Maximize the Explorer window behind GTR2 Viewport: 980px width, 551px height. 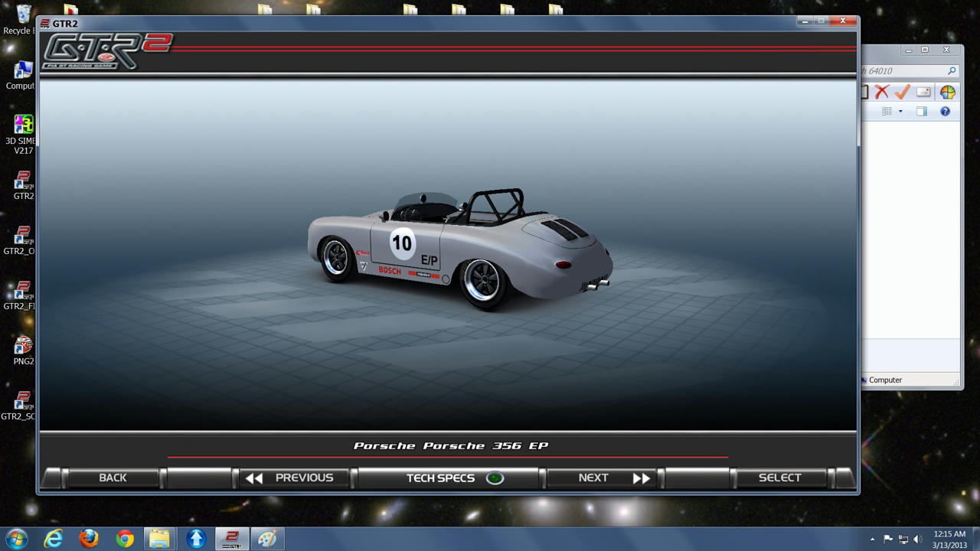[925, 50]
